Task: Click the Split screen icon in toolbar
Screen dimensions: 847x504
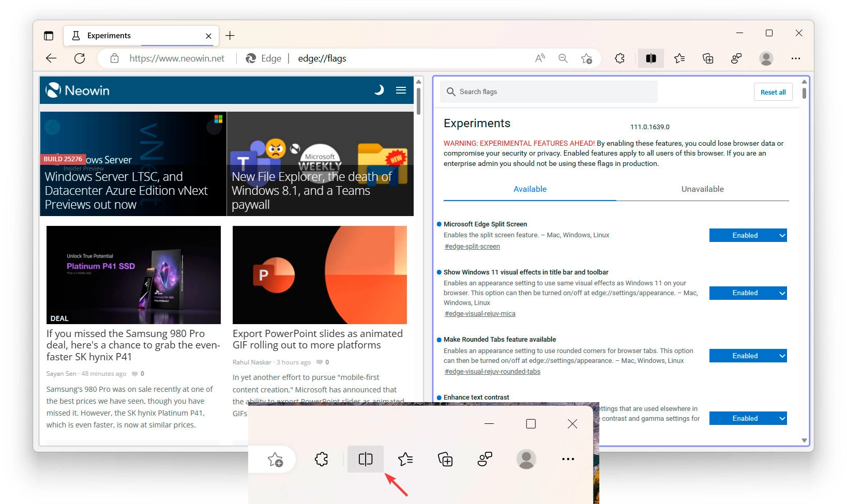Action: (651, 58)
